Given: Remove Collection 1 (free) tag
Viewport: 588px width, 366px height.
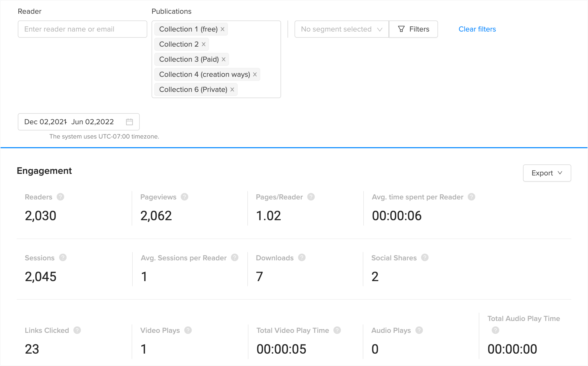Looking at the screenshot, I should point(223,29).
